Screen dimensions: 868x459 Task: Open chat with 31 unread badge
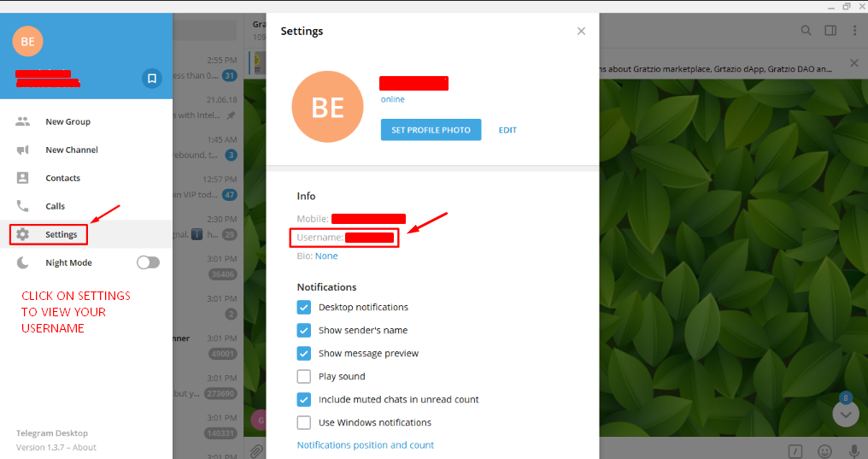[208, 68]
